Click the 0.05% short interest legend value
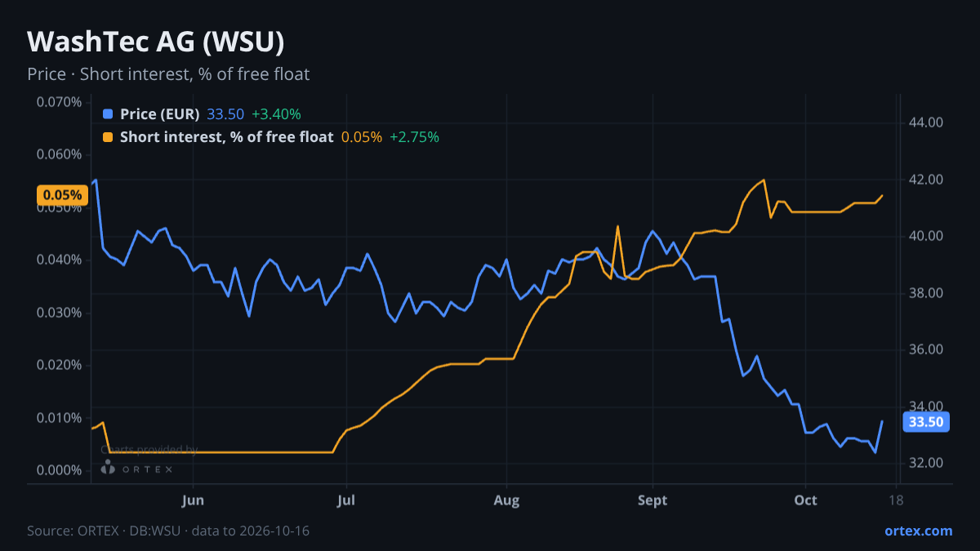The height and width of the screenshot is (551, 980). (362, 137)
